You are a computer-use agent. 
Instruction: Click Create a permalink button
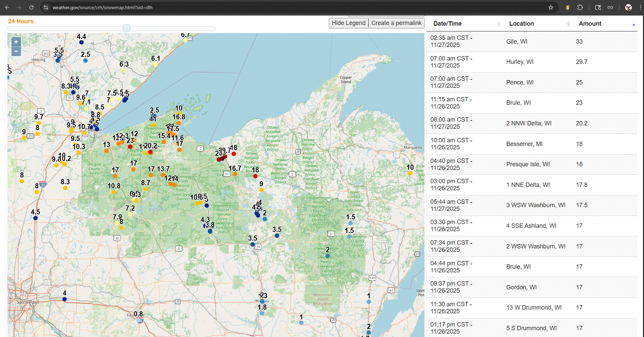(x=396, y=23)
